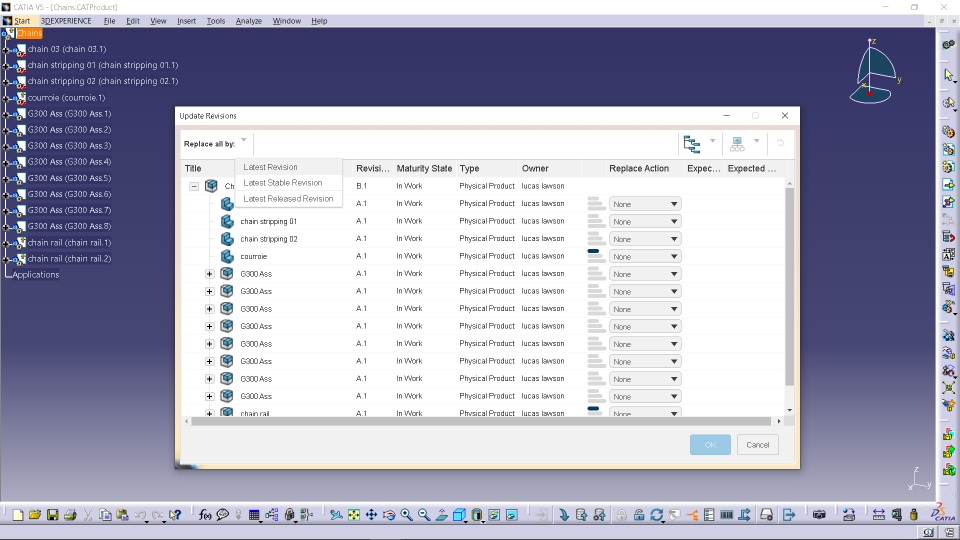This screenshot has width=960, height=540.
Task: Open Replace Action dropdown for chain stripping 01
Action: tap(645, 222)
